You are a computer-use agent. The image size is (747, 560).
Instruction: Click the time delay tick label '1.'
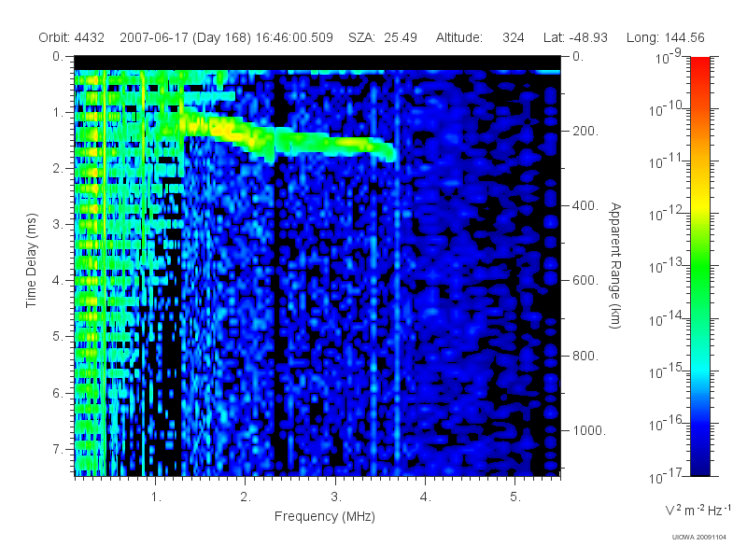pos(58,112)
